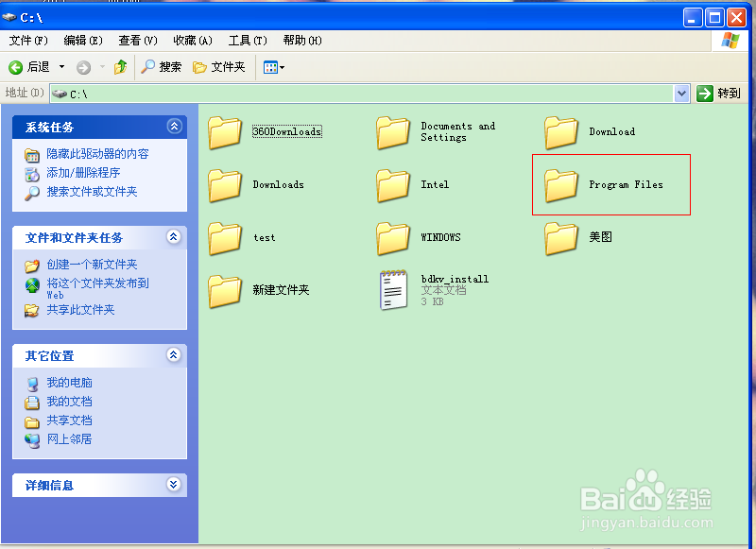Click the 共享此文件夹 task icon
Image resolution: width=756 pixels, height=549 pixels.
[x=32, y=311]
